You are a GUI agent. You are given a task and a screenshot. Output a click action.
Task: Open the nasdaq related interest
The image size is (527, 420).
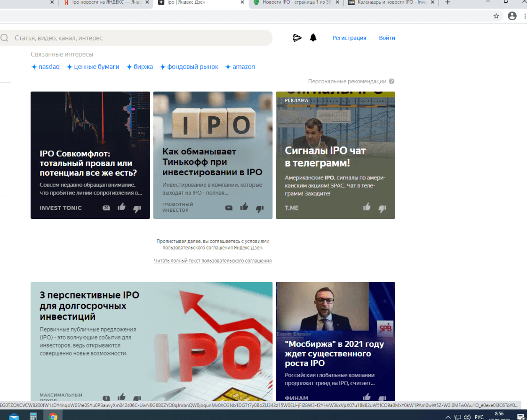pos(45,66)
